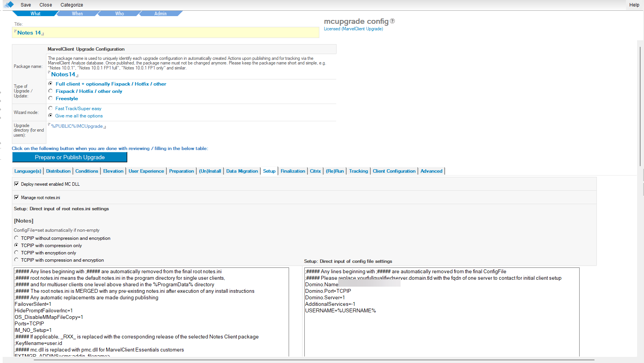Click the Ports=TCPIP line in root notes.ini
The image size is (644, 363).
29,323
